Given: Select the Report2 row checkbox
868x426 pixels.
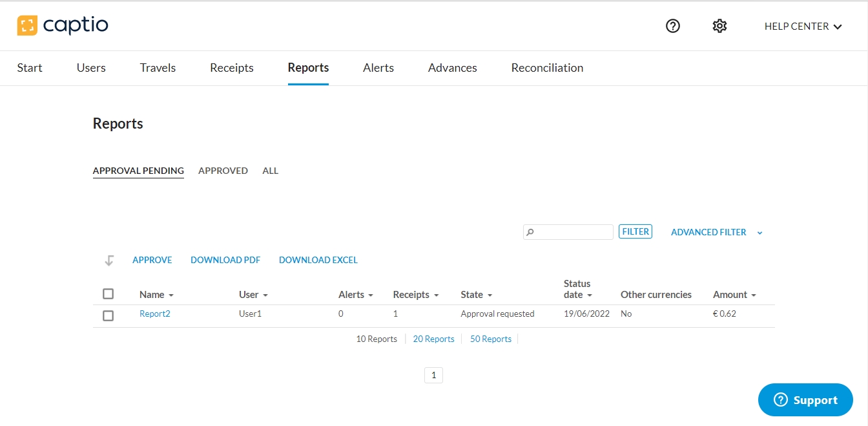Looking at the screenshot, I should pos(108,315).
